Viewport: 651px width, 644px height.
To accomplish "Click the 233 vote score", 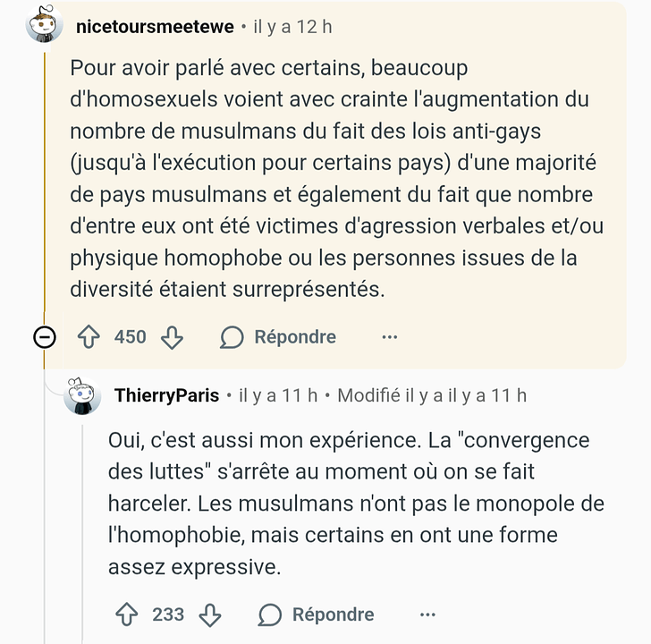I will click(168, 614).
